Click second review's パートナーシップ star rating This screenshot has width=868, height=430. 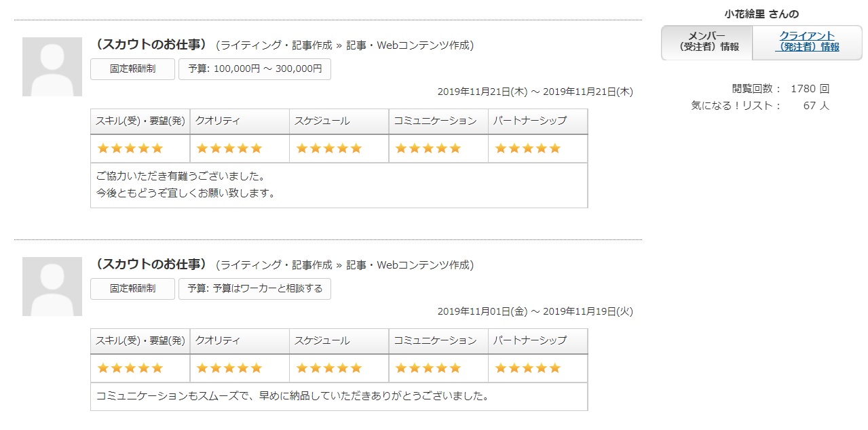(x=528, y=368)
